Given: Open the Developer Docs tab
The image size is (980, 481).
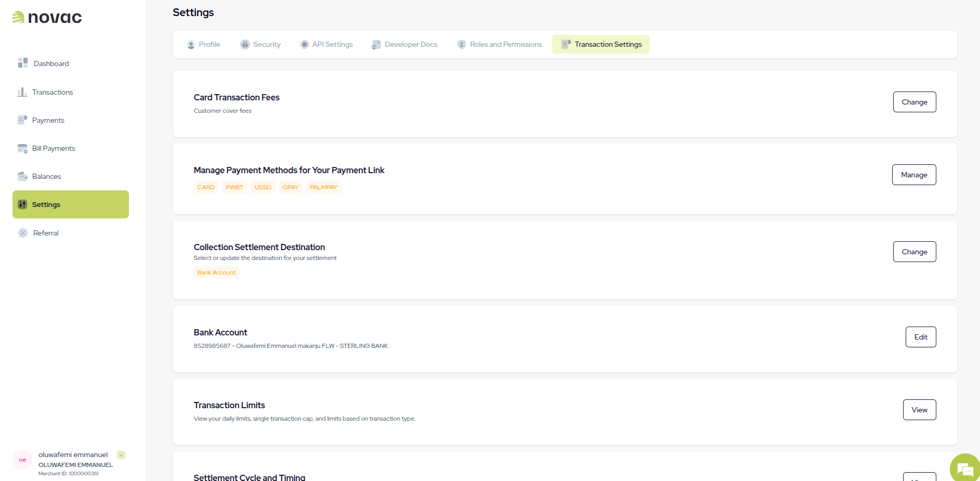Looking at the screenshot, I should pyautogui.click(x=404, y=44).
